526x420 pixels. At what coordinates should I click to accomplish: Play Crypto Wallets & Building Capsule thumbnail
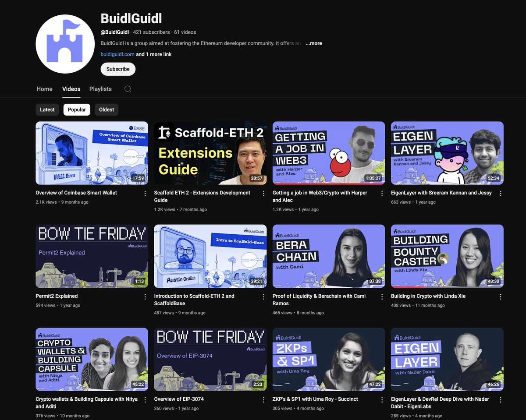click(92, 359)
